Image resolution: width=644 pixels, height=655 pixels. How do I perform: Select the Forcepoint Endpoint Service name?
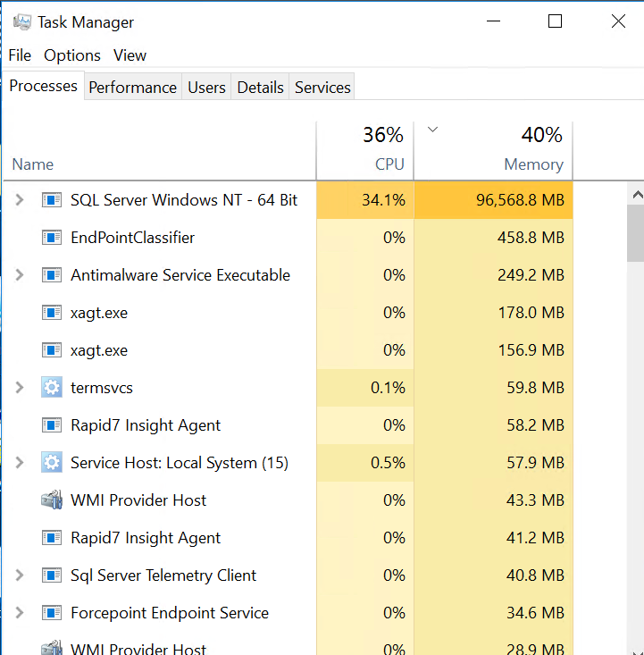170,613
